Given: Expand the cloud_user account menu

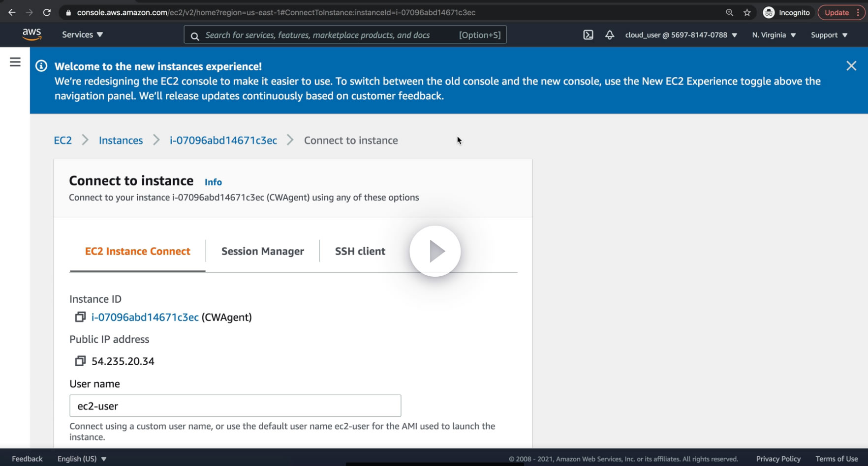Looking at the screenshot, I should 681,35.
